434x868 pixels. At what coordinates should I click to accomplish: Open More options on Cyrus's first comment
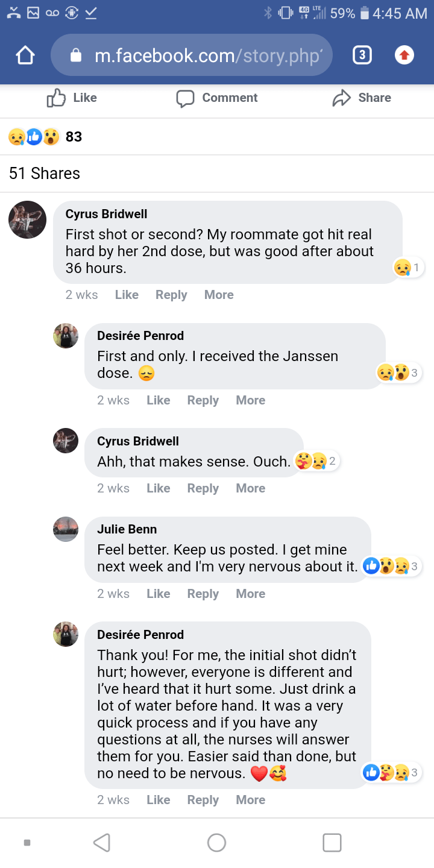click(219, 295)
